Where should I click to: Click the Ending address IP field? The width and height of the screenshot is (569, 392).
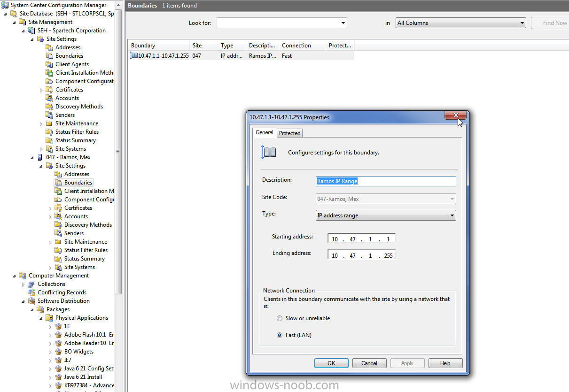(361, 255)
